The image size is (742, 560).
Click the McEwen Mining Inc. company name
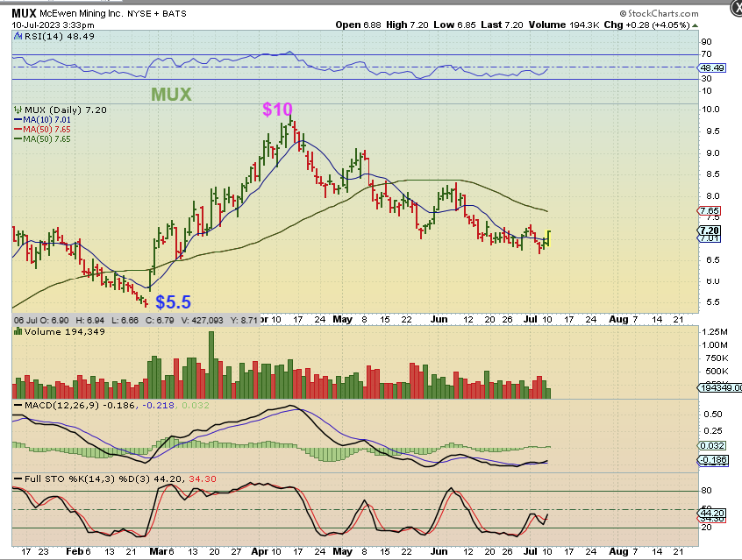click(81, 13)
